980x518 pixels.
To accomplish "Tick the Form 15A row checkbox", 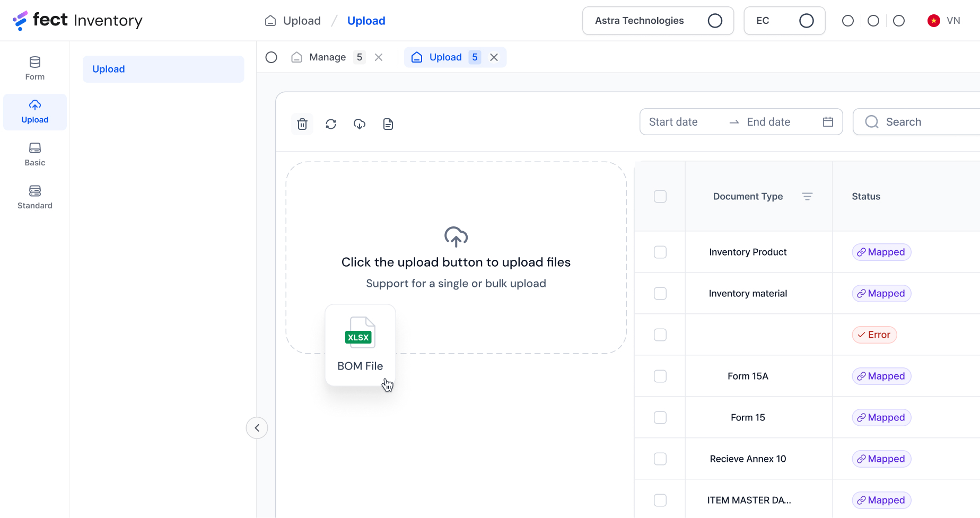I will 660,376.
